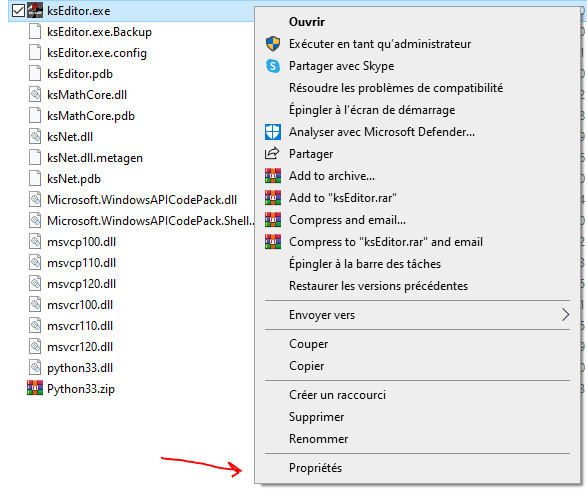Select the Microsoft.WindowsAPICodePack.dll file name
This screenshot has width=587, height=492.
tap(142, 200)
